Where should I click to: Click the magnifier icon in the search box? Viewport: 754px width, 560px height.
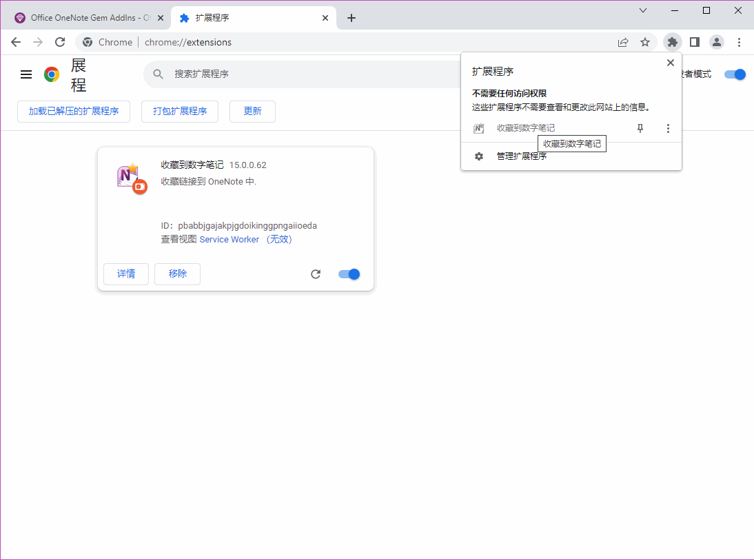click(x=158, y=74)
